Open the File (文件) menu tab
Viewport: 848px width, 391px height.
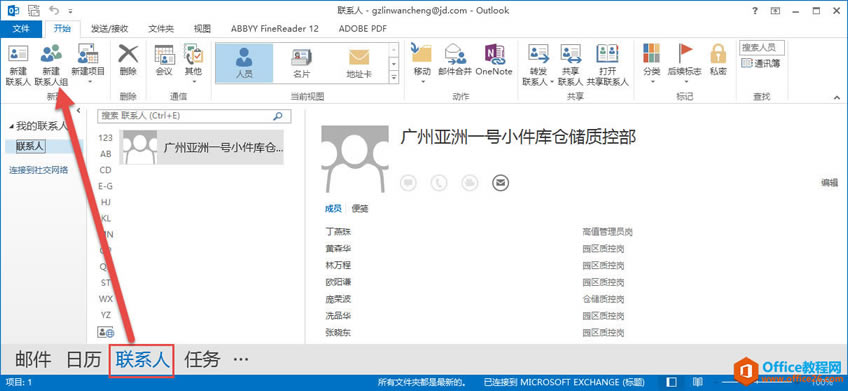(x=21, y=29)
